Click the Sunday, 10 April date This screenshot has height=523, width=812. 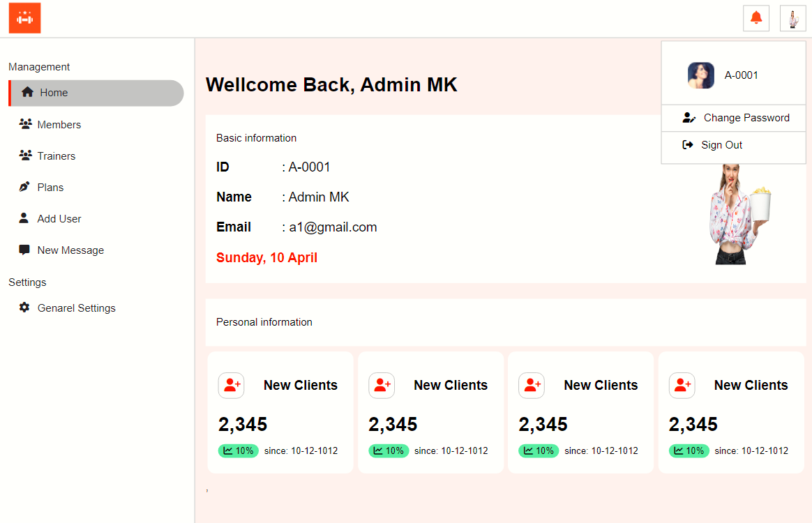pyautogui.click(x=266, y=257)
